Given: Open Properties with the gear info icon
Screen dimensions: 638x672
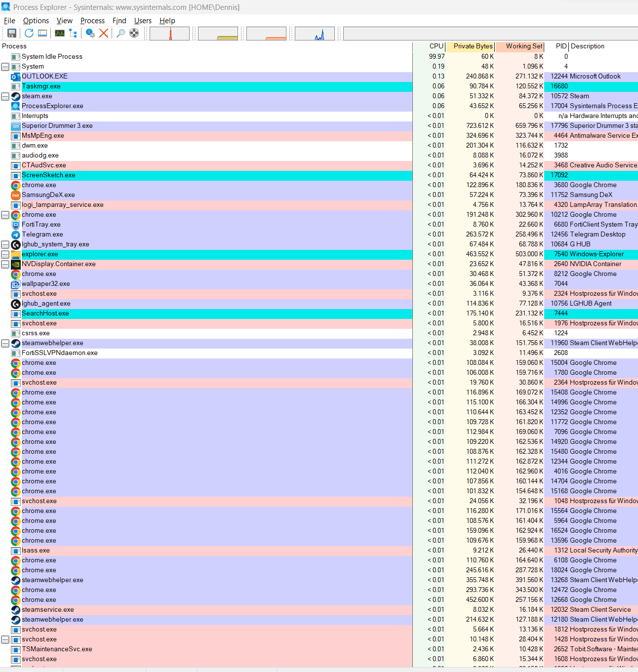Looking at the screenshot, I should [x=90, y=33].
